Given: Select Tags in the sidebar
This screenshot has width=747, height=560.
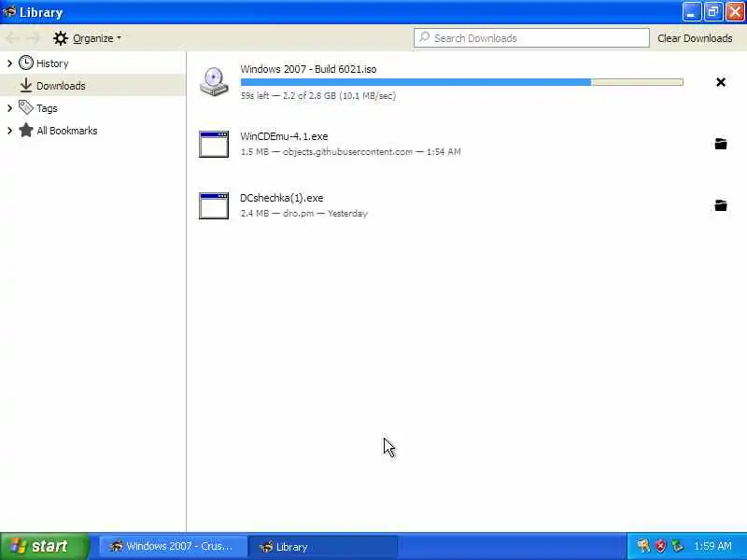Looking at the screenshot, I should tap(47, 108).
